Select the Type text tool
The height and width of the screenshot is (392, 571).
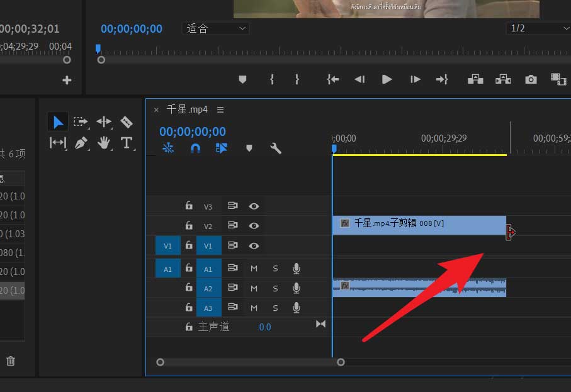coord(127,143)
